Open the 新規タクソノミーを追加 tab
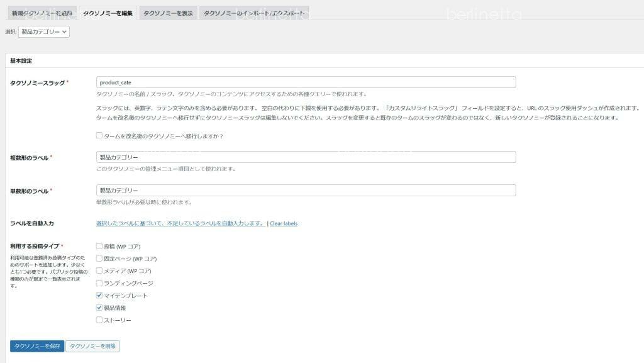The width and height of the screenshot is (644, 363). coord(42,13)
